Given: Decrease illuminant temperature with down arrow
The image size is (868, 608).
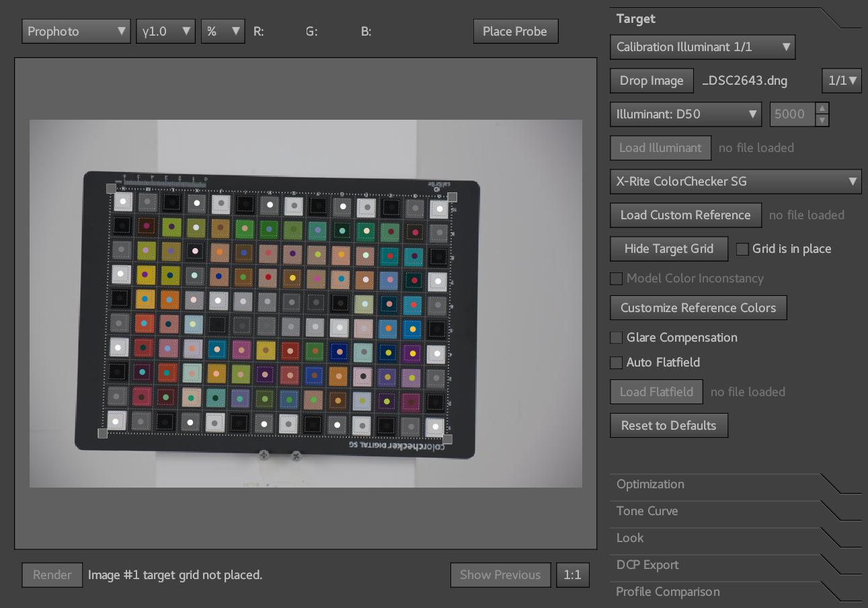Looking at the screenshot, I should 822,120.
